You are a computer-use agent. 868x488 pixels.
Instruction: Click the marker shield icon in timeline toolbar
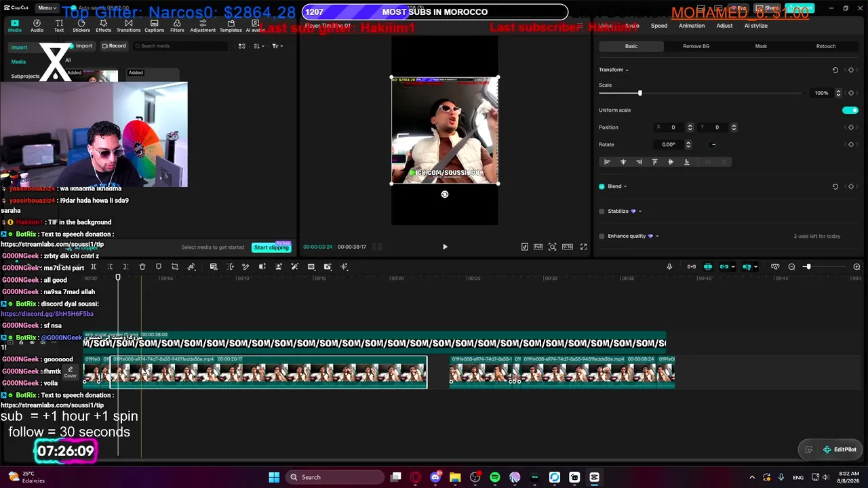click(159, 266)
